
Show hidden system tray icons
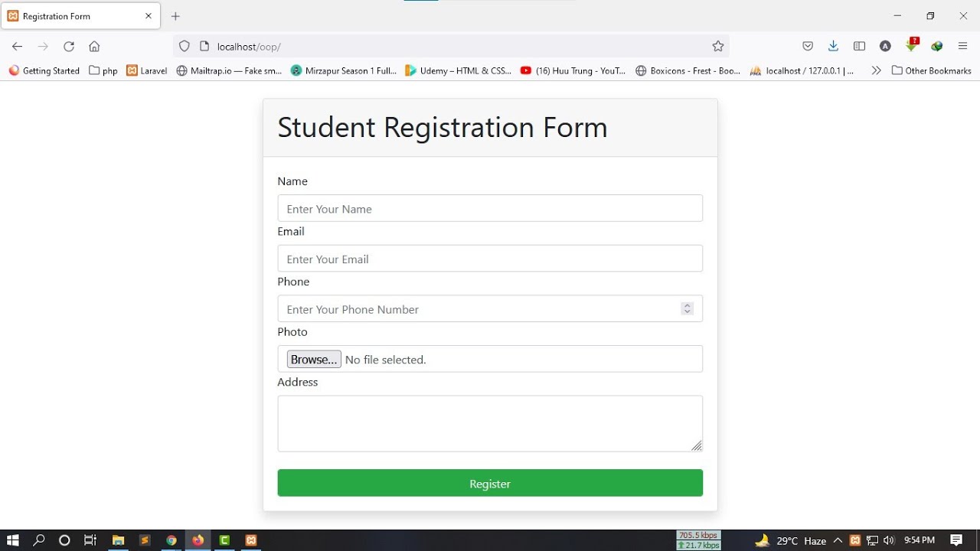[x=838, y=540]
